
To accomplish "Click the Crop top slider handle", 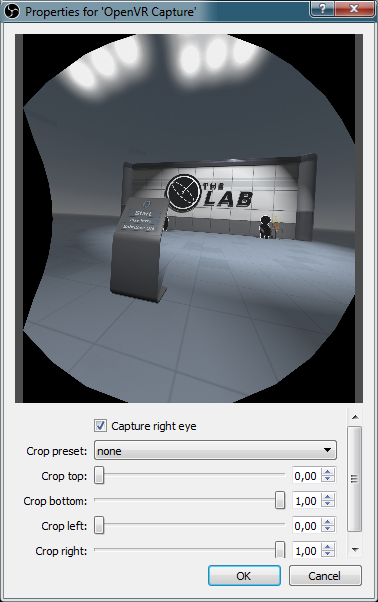I will click(x=99, y=475).
